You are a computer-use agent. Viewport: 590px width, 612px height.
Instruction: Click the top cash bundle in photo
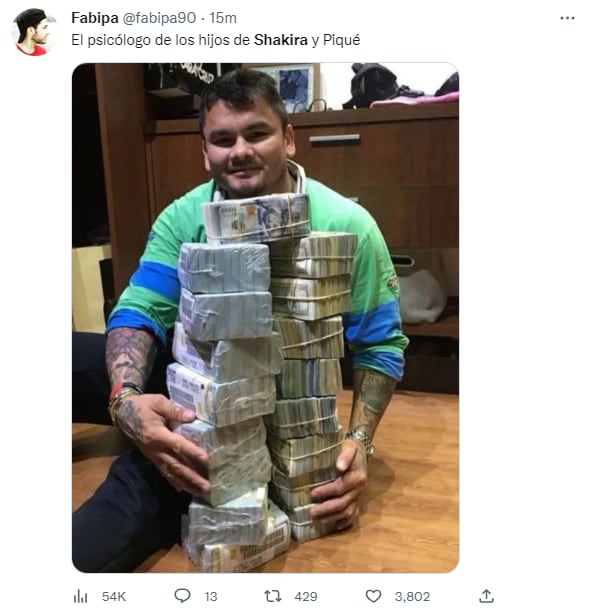[x=256, y=218]
